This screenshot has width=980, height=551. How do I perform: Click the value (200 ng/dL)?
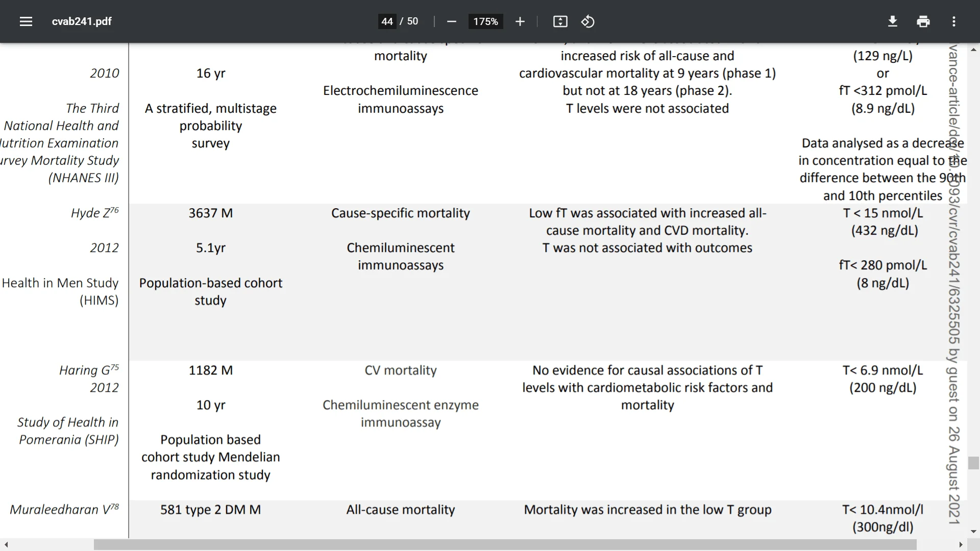point(883,387)
